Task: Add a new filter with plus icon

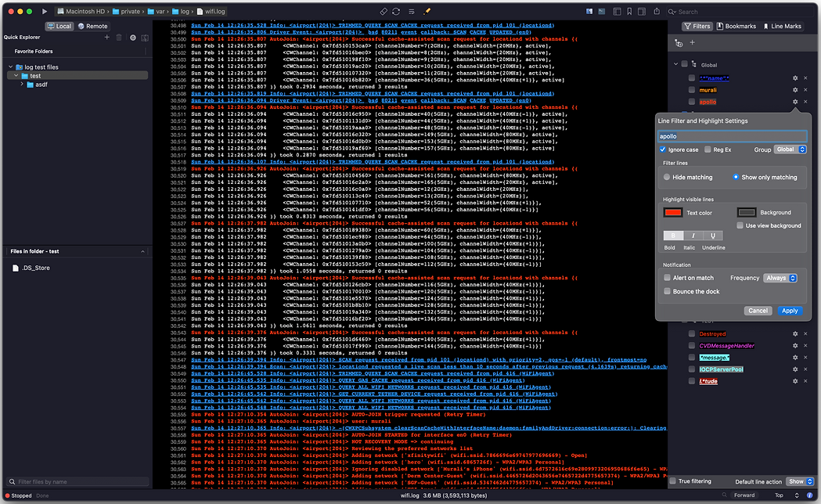Action: [x=692, y=42]
